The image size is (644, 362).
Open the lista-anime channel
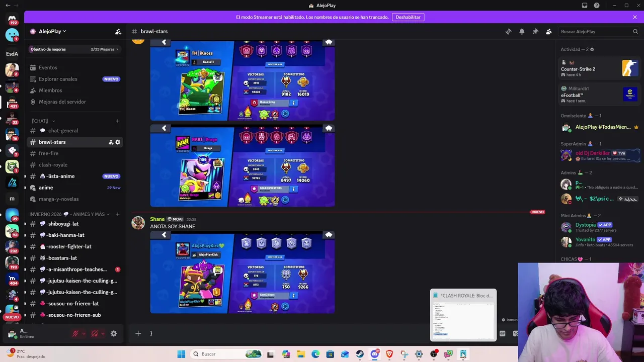tap(74, 176)
